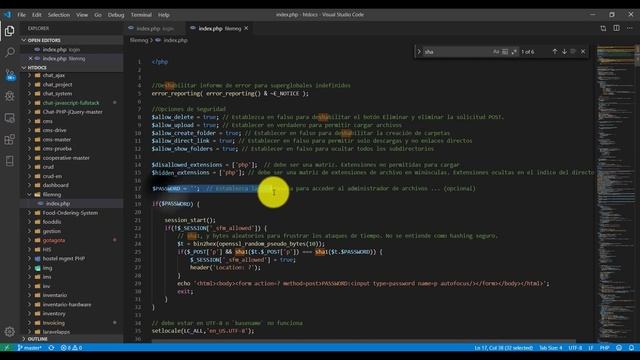Open the Manage gear at bottom left
This screenshot has width=640, height=360.
(9, 331)
